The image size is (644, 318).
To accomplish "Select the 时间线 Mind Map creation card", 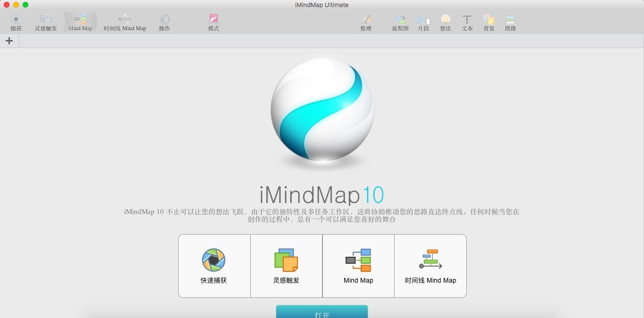I will click(x=430, y=265).
